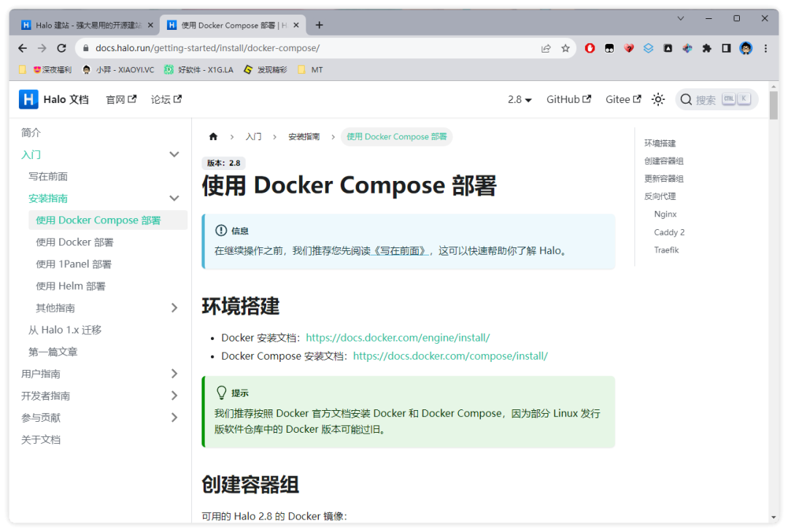788x532 pixels.
Task: Expand the 其他指南 sidebar category
Action: click(x=174, y=308)
